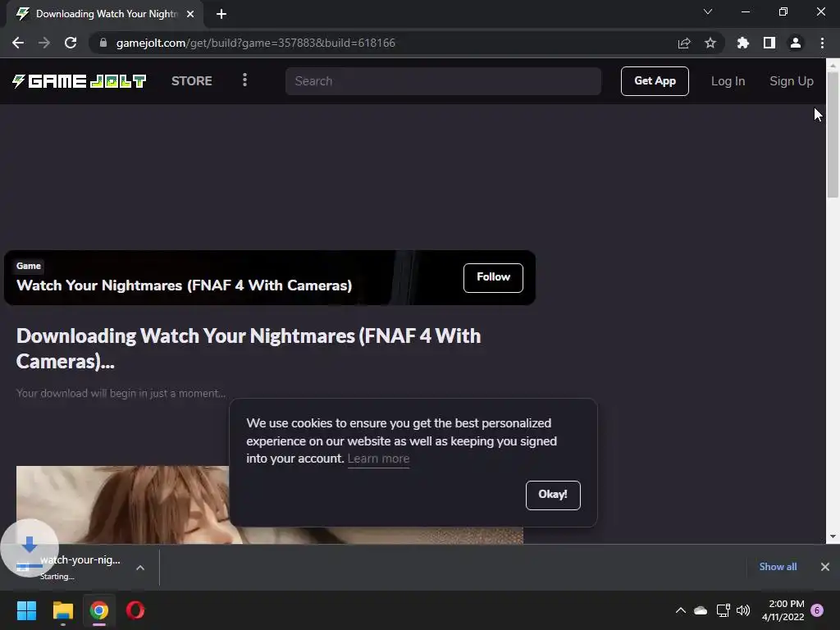
Task: Click the scrollbar down arrow
Action: (x=833, y=536)
